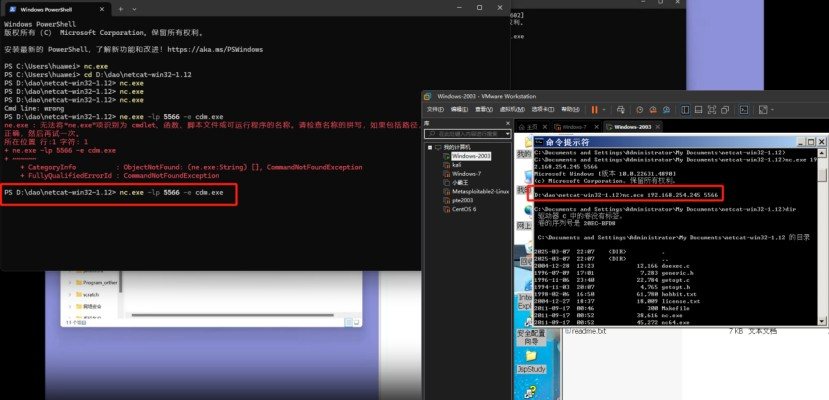Expand the 网络安全 folder chevron
829x400 pixels.
pyautogui.click(x=70, y=306)
